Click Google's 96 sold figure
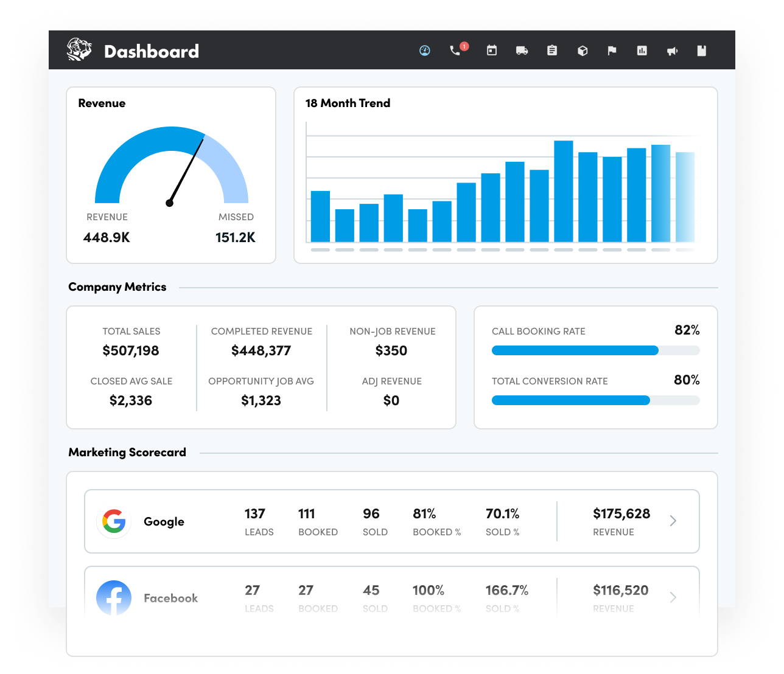The width and height of the screenshot is (784, 674). (371, 514)
